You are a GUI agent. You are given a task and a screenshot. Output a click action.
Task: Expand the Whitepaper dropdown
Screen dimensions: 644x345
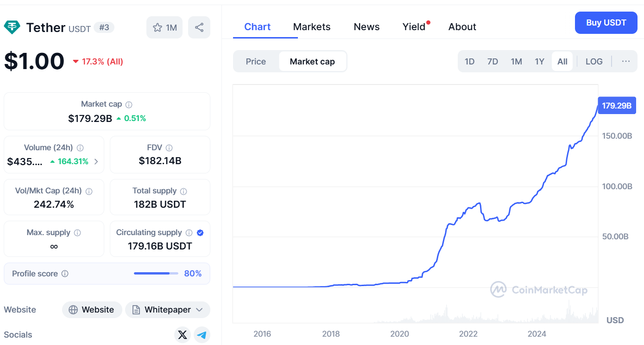coord(200,310)
